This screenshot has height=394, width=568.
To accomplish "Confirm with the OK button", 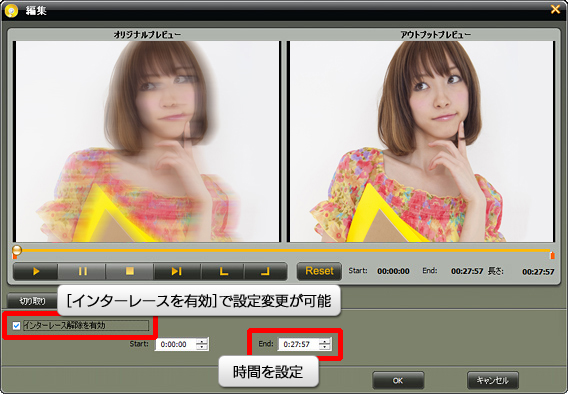I will 398,380.
